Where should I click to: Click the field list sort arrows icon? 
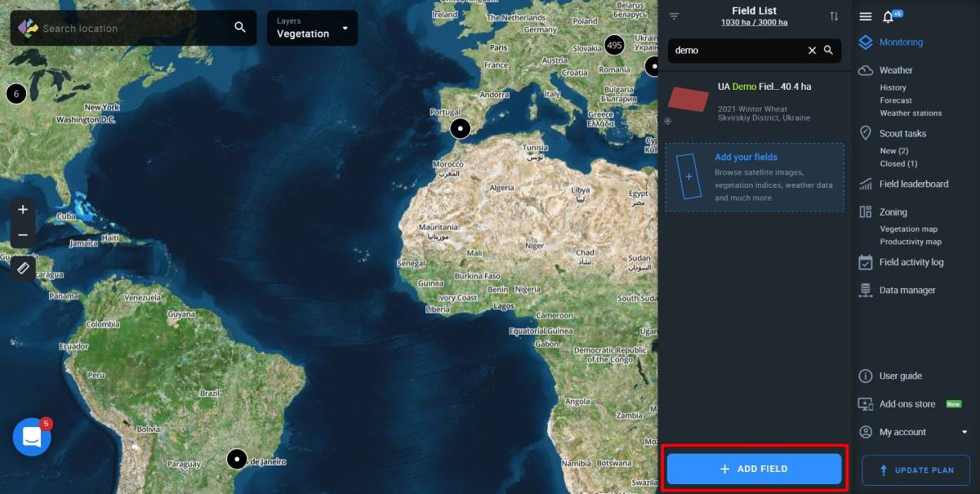click(834, 16)
